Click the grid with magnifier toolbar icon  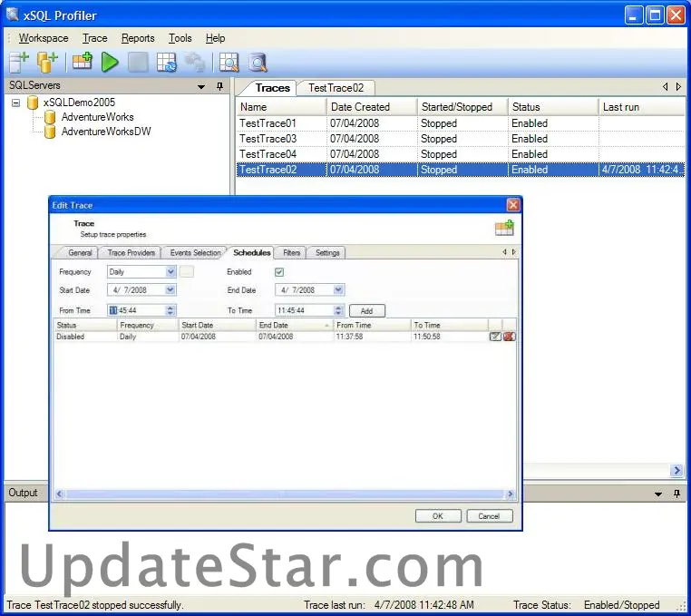point(229,63)
